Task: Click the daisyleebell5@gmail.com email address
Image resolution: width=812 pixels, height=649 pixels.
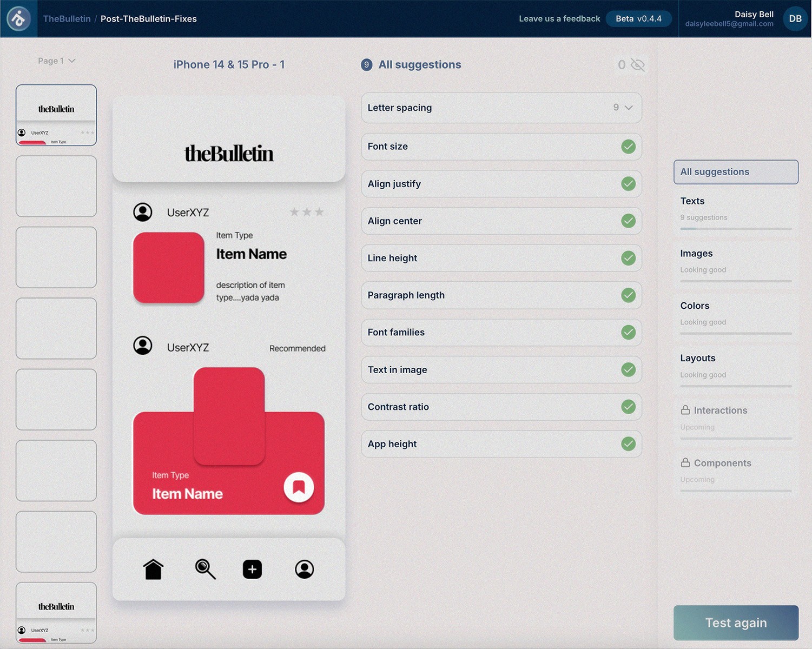Action: 729,24
